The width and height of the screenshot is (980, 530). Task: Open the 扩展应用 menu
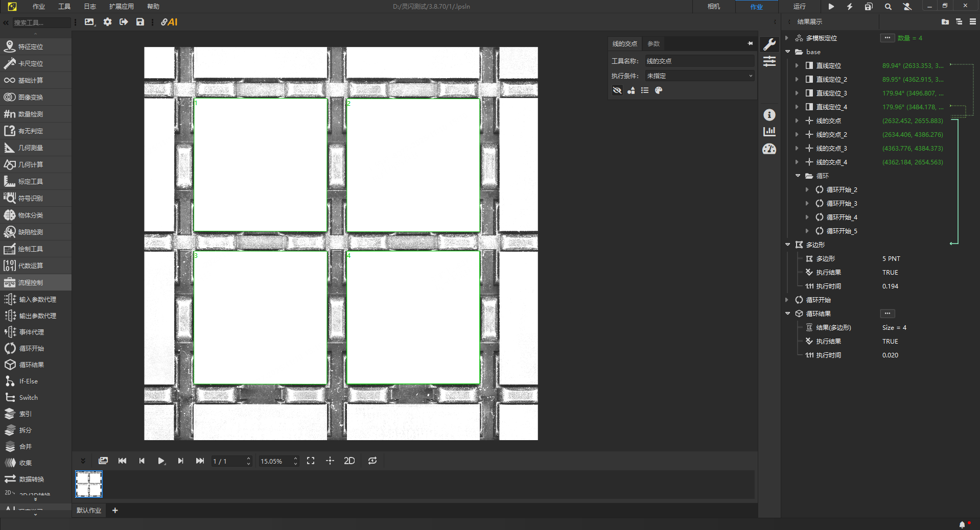[121, 7]
